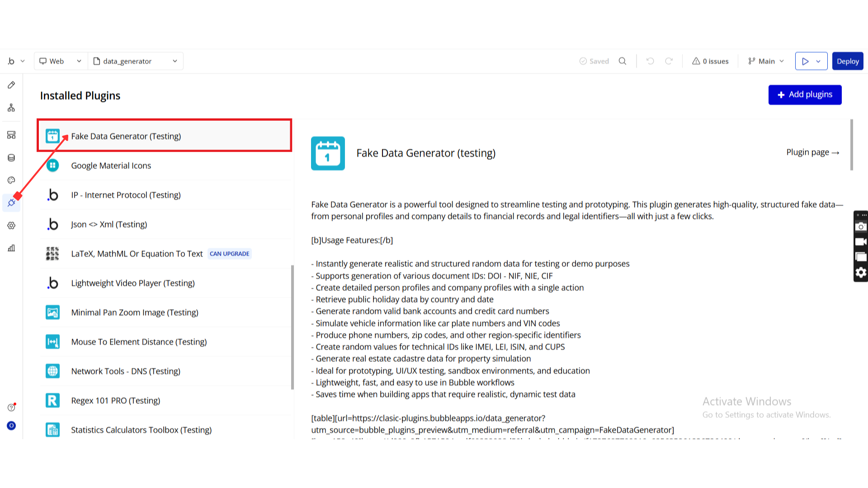
Task: Open the Styles tab palette icon
Action: pyautogui.click(x=11, y=180)
